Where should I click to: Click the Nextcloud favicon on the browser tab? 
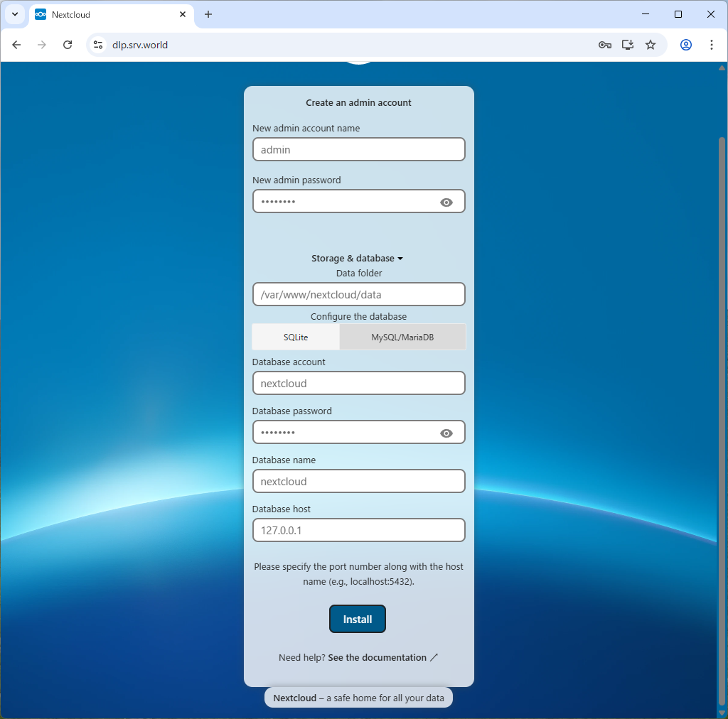click(41, 13)
